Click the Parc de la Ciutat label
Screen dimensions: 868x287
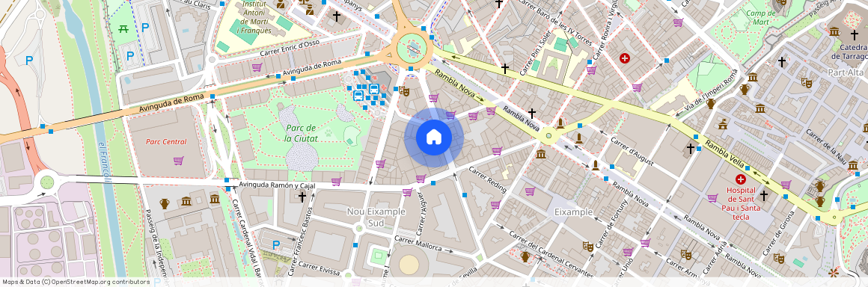[301, 133]
